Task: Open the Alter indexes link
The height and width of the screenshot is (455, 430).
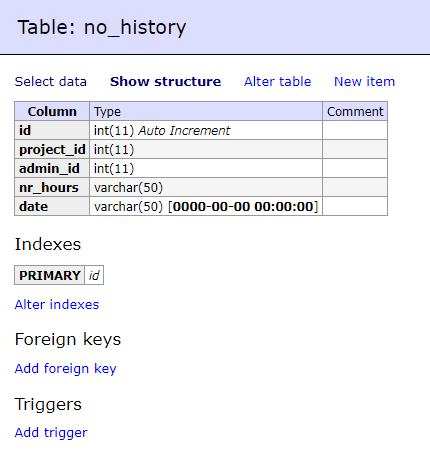Action: coord(57,305)
